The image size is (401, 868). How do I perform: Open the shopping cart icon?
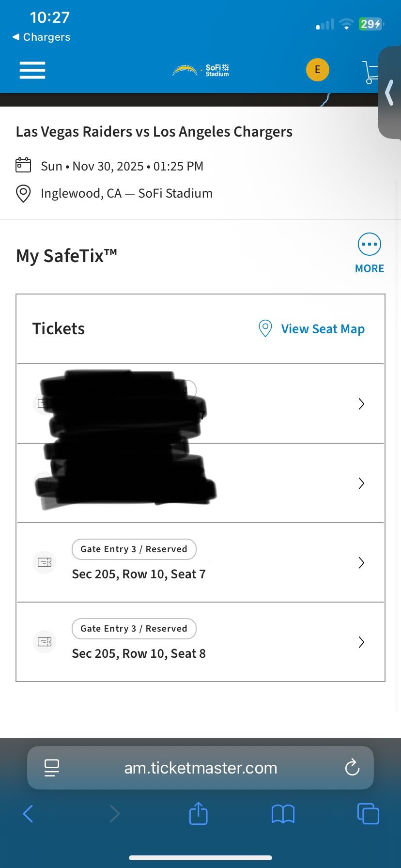(370, 72)
